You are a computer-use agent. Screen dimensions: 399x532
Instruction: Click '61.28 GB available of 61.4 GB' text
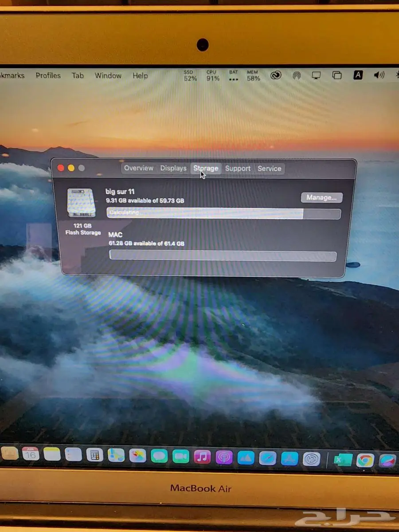pyautogui.click(x=146, y=243)
